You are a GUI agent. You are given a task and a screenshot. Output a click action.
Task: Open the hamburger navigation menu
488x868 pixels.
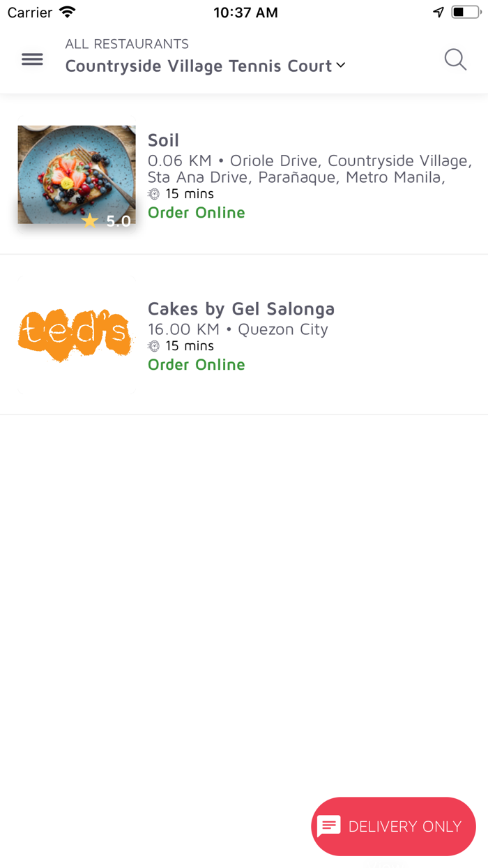pyautogui.click(x=31, y=59)
